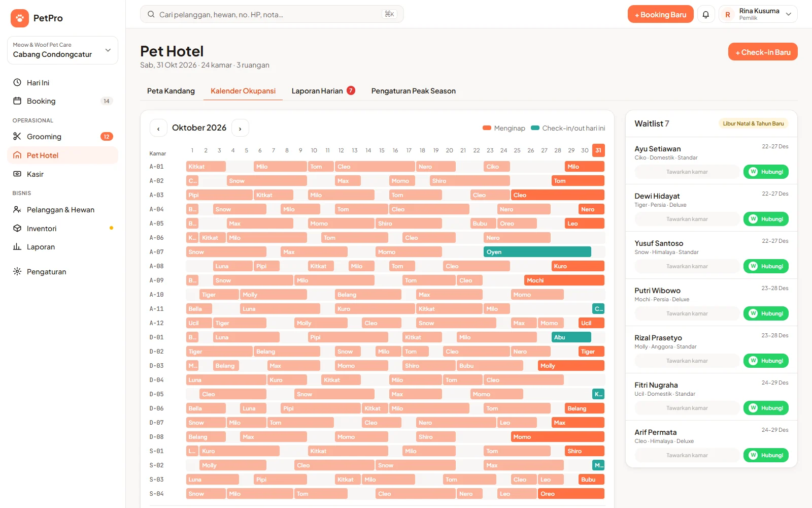Click Hubungi for Yusuf Santoso
This screenshot has width=812, height=508.
pos(766,266)
